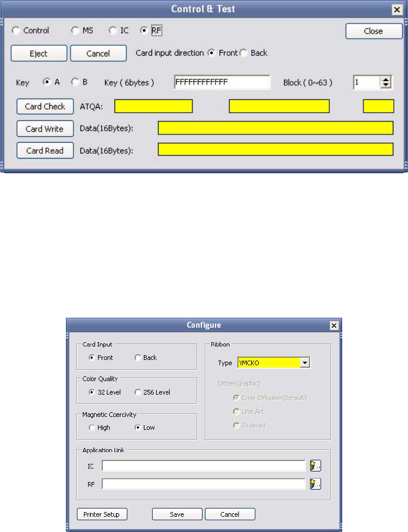Click the RF application link field
Viewport: 408px width, 532px height.
204,484
